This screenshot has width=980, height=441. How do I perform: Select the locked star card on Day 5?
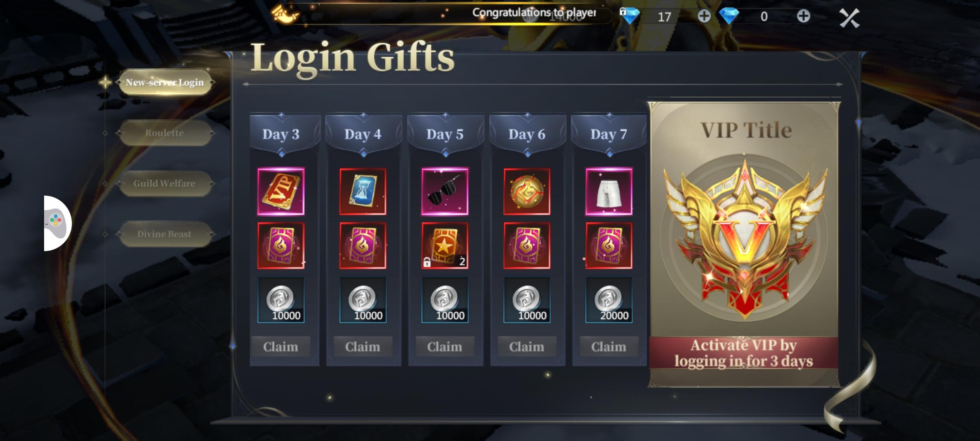point(445,245)
